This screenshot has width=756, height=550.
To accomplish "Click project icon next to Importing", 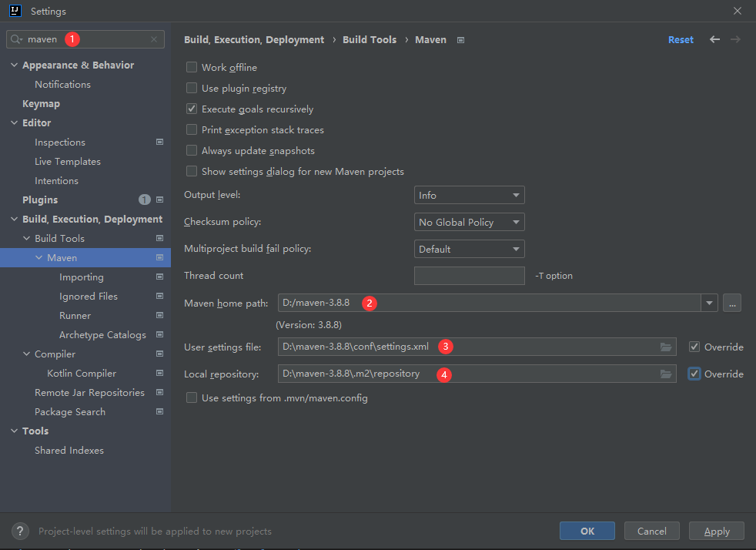I will 159,277.
